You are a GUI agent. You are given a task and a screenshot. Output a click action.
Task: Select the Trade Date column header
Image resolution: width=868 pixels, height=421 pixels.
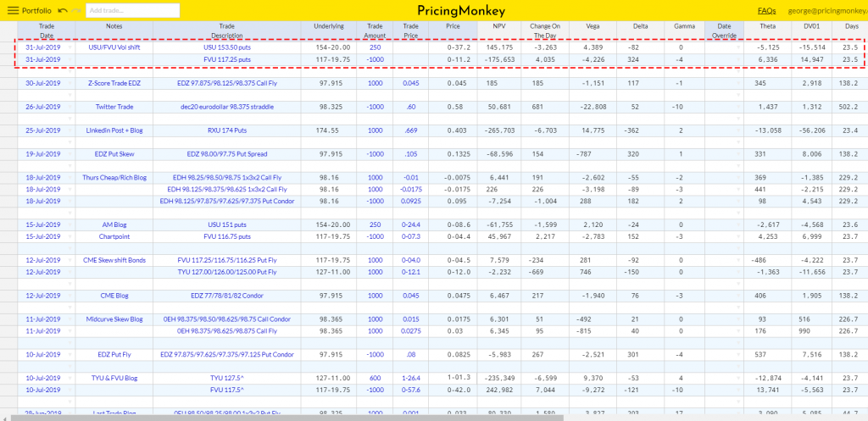47,30
